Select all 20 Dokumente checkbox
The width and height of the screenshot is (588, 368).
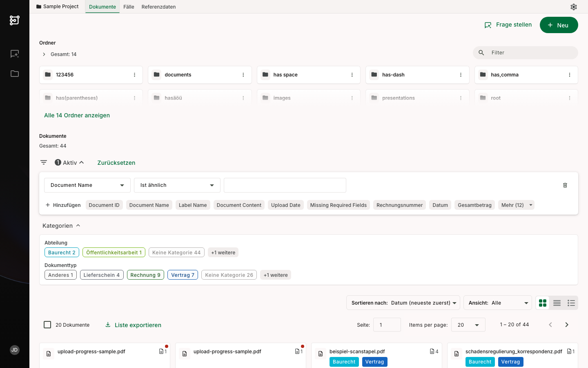click(x=47, y=325)
